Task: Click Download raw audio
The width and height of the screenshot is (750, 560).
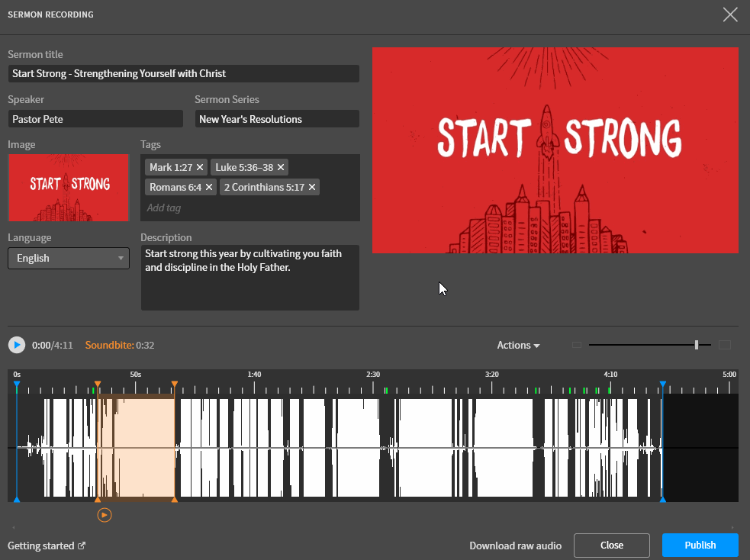Action: click(515, 546)
